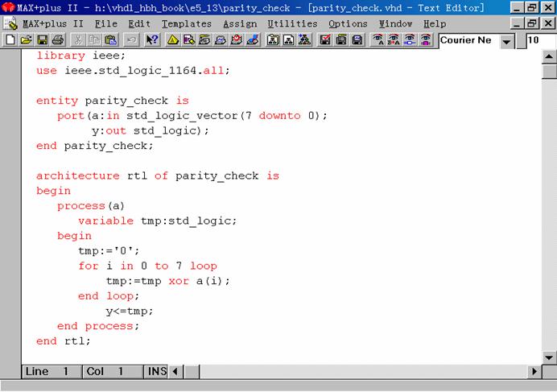The width and height of the screenshot is (557, 392).
Task: Open the Edit menu
Action: [x=139, y=24]
